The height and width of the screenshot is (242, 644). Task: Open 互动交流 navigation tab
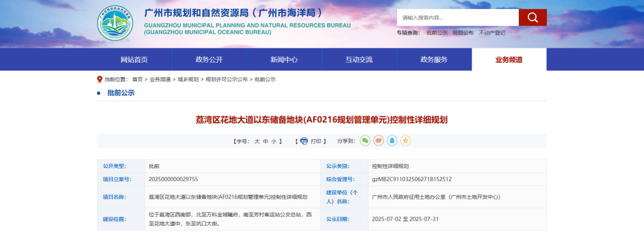pos(359,60)
